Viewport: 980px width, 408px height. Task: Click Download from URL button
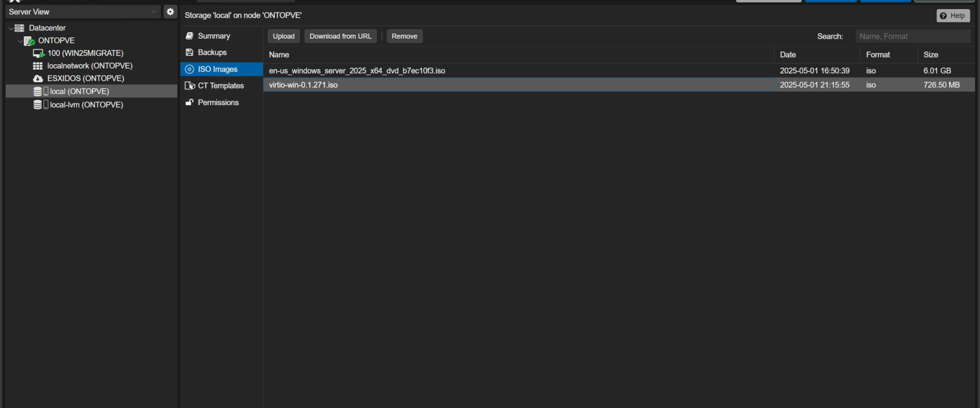[340, 36]
